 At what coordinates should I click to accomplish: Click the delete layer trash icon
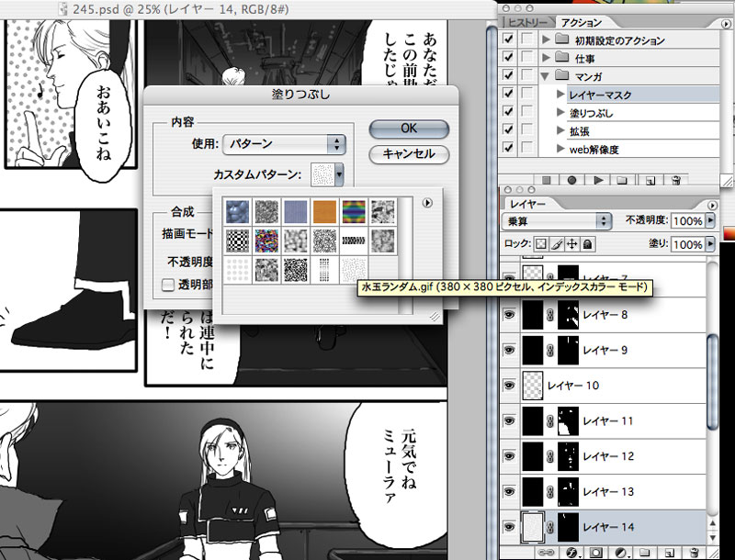(x=695, y=553)
